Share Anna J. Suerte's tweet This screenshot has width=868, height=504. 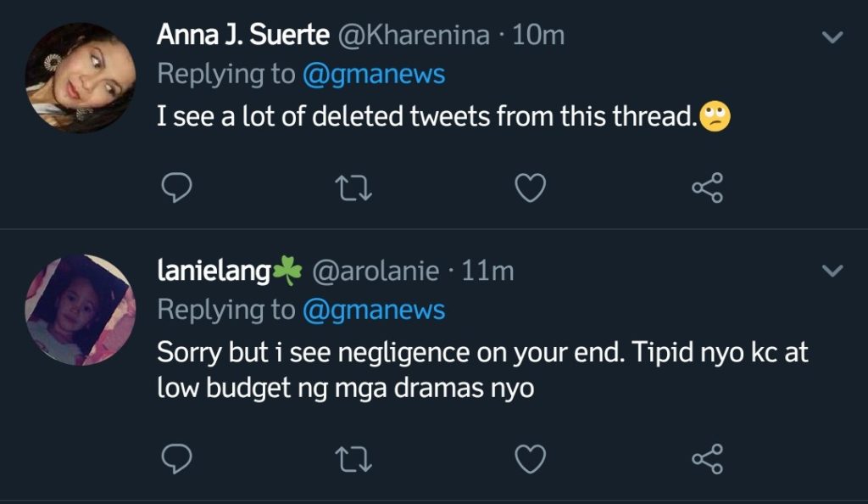tap(707, 188)
